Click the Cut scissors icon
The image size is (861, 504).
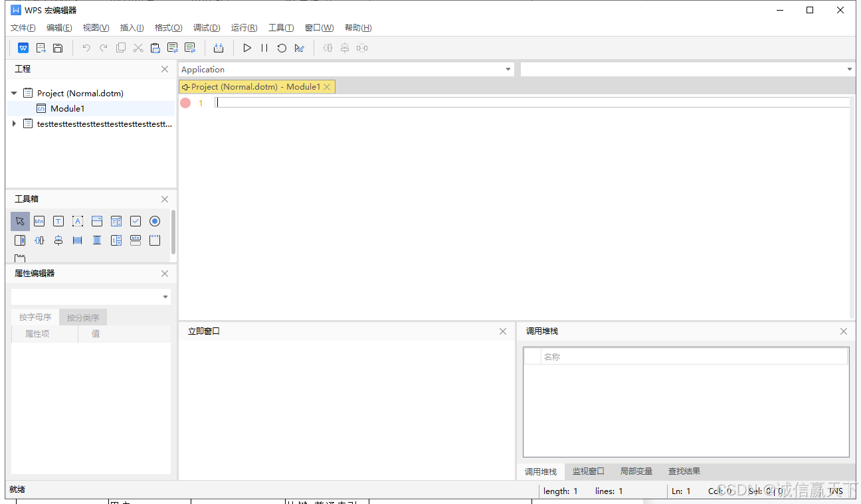pyautogui.click(x=138, y=48)
